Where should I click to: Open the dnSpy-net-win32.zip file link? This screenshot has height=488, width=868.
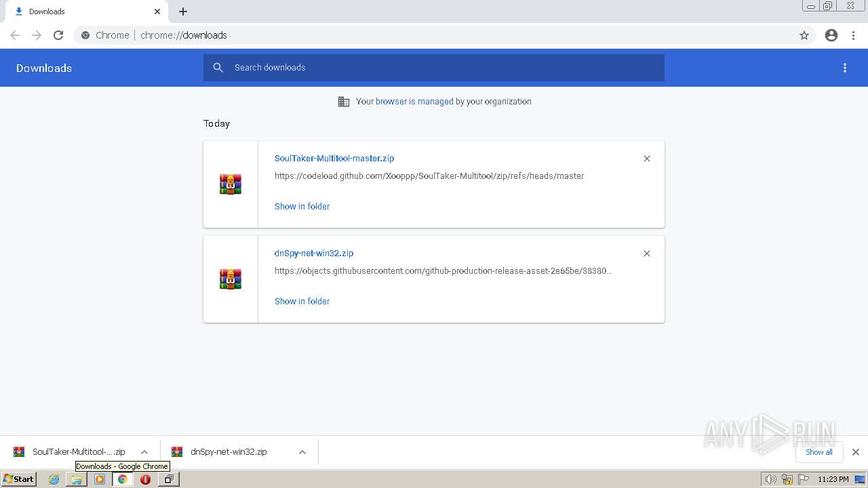click(314, 253)
